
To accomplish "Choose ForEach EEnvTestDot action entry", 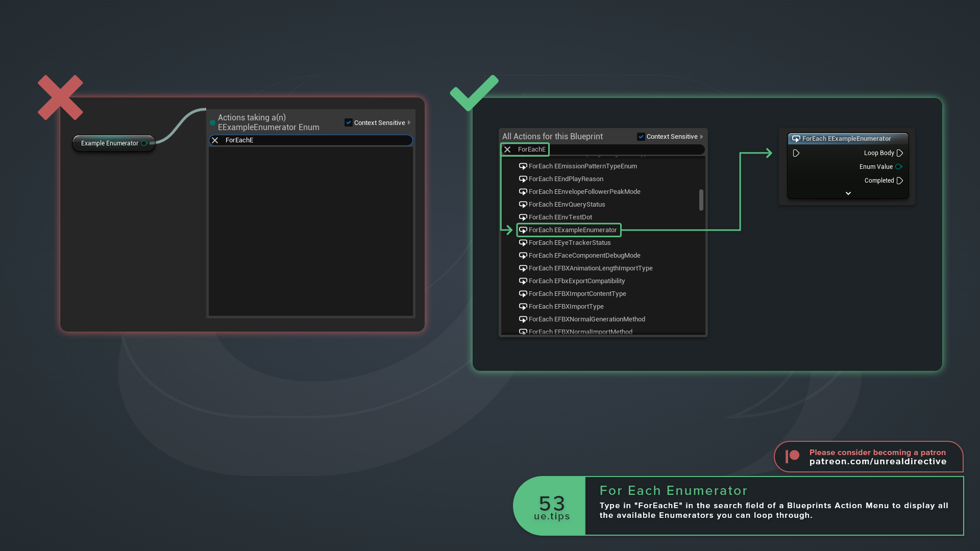I will [560, 217].
